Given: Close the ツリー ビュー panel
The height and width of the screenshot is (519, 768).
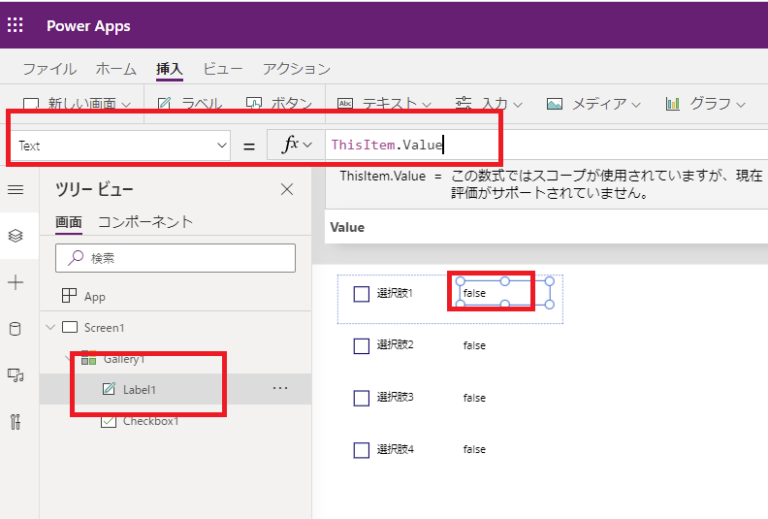Looking at the screenshot, I should 287,189.
